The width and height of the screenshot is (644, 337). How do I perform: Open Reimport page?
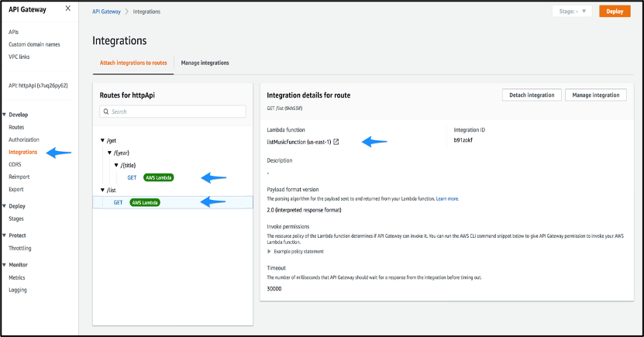(x=19, y=177)
